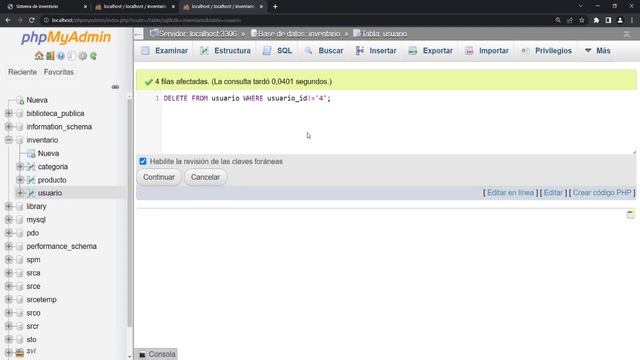Expand library database

pyautogui.click(x=9, y=207)
